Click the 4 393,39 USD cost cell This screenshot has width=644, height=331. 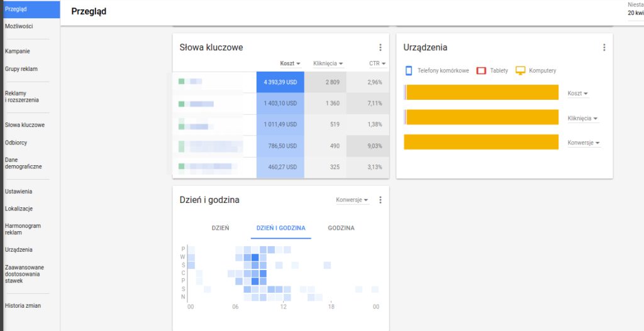click(x=280, y=82)
